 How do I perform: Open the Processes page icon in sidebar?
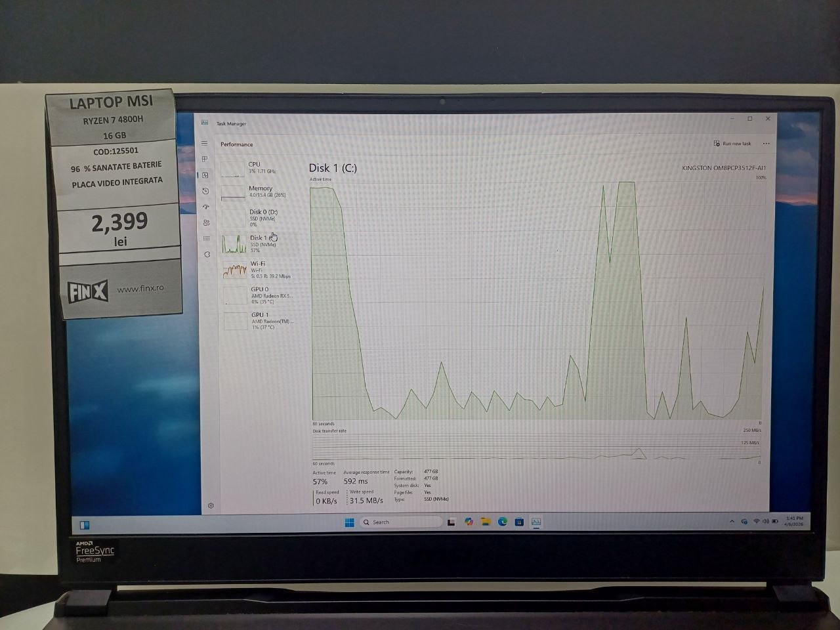[205, 159]
